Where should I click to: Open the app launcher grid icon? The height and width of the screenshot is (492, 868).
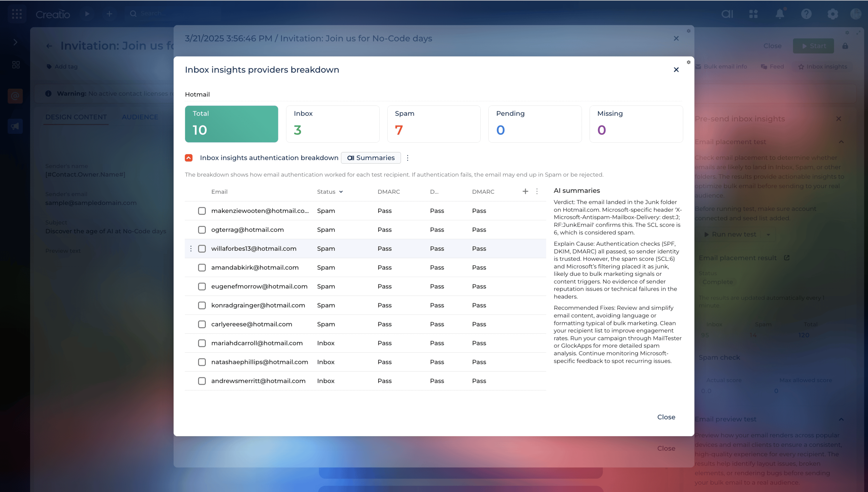pos(17,14)
